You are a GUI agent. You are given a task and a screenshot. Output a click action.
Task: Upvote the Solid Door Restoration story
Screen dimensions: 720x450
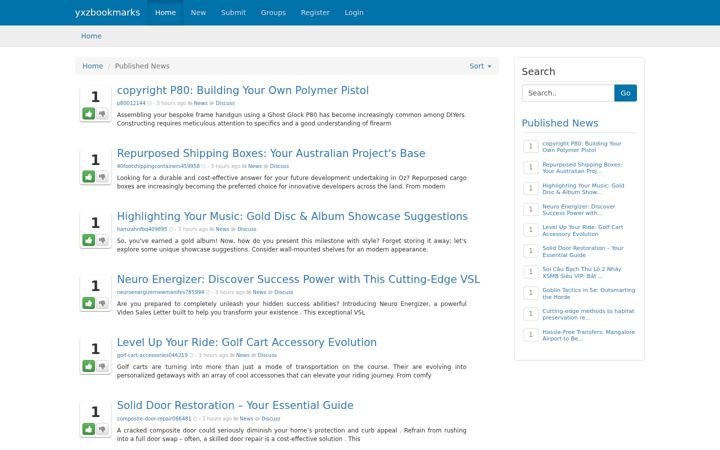(x=89, y=429)
